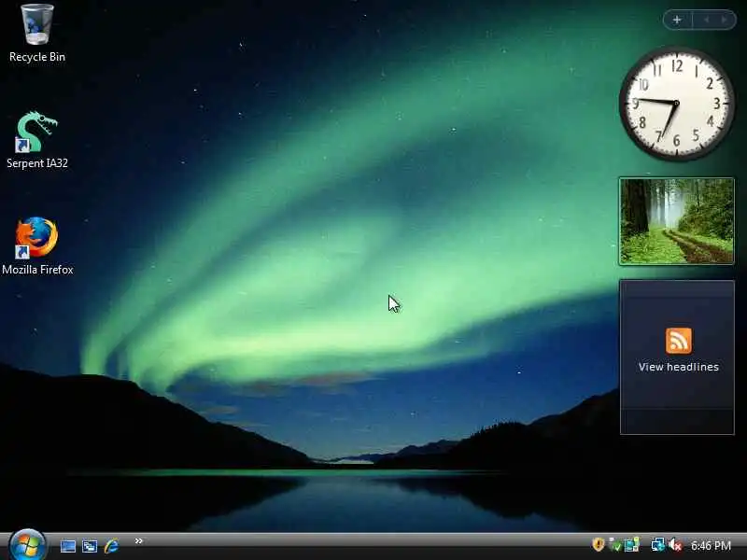747x560 pixels.
Task: Open the Windows Sidebar tray icon
Action: (632, 545)
